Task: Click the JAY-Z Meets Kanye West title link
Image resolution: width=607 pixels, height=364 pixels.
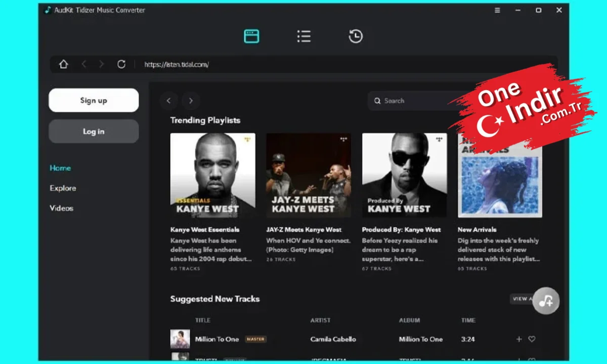Action: coord(304,230)
